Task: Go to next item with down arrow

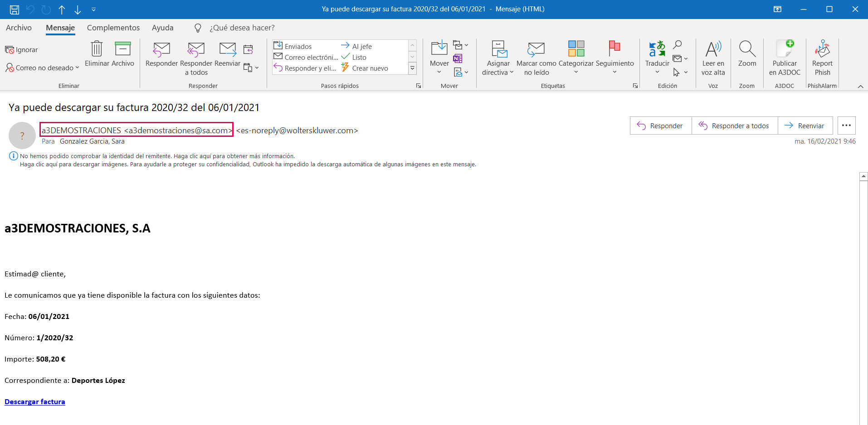Action: [78, 9]
